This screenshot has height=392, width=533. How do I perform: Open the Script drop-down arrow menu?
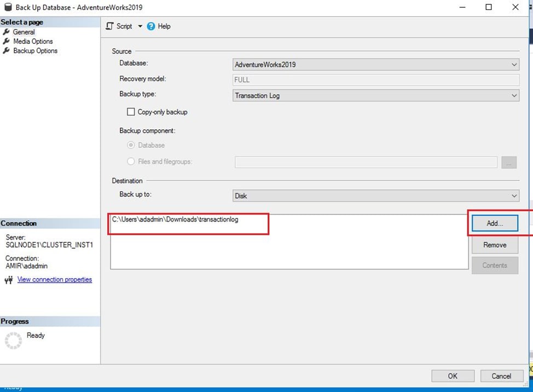[x=140, y=26]
